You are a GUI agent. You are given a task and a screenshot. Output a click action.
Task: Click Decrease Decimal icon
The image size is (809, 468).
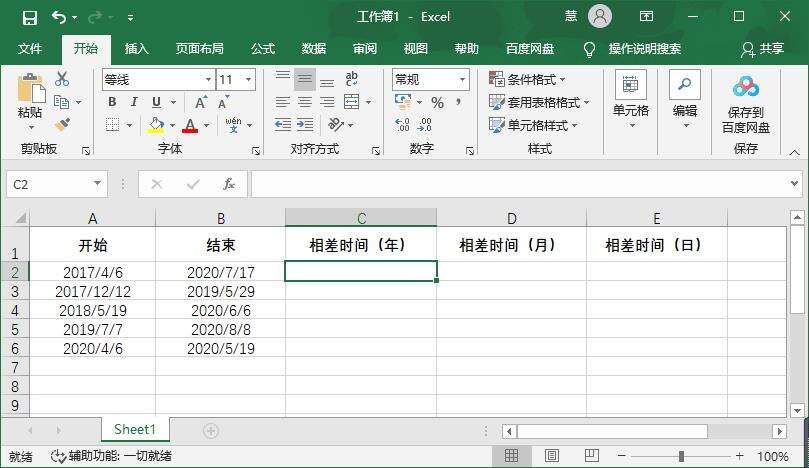click(425, 124)
